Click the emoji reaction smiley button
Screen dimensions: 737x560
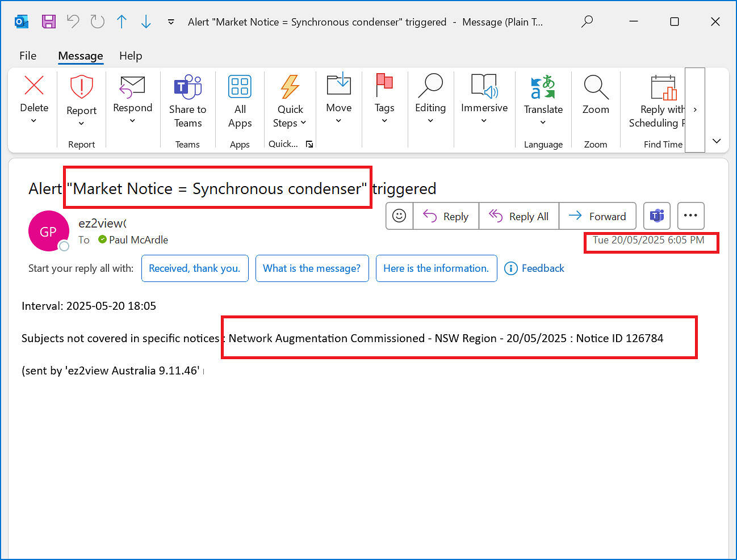(x=399, y=216)
